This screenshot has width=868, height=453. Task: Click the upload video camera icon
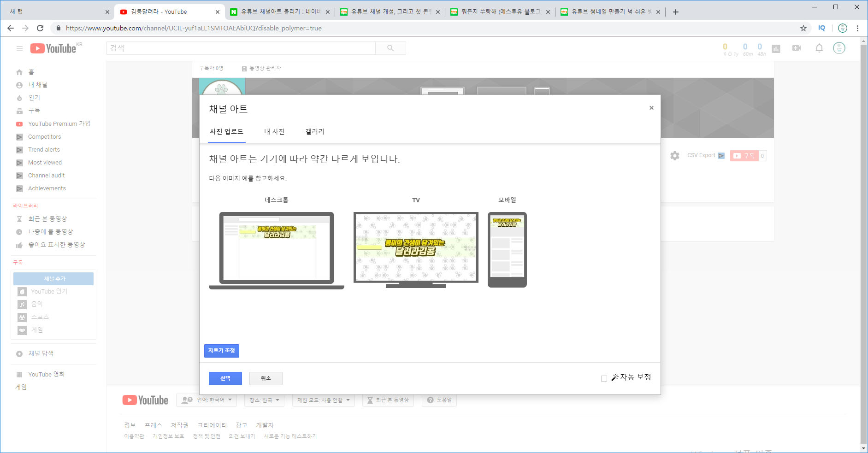(797, 48)
